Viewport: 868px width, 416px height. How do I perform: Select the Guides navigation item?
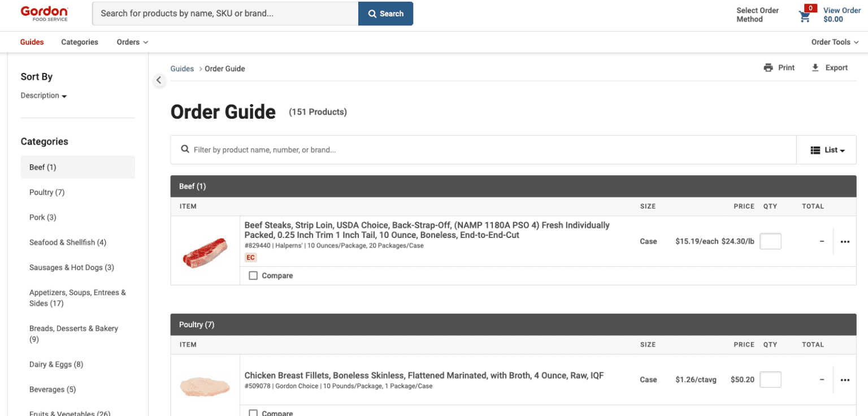(x=32, y=42)
